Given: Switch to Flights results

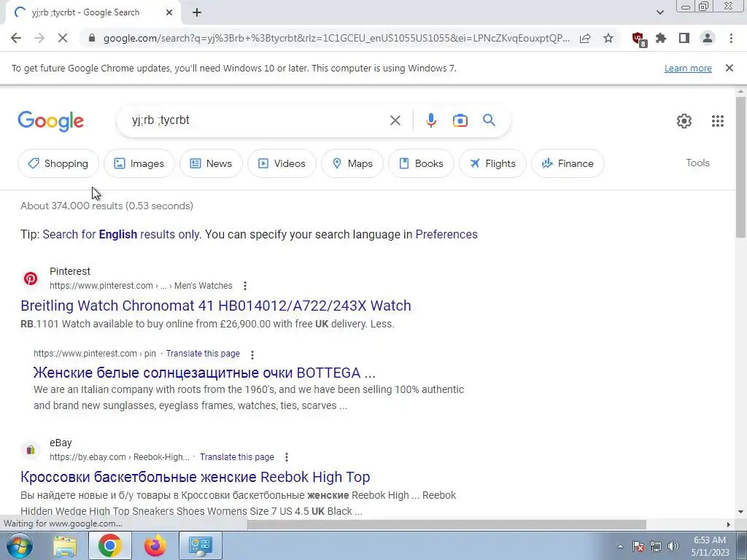Looking at the screenshot, I should pos(492,163).
